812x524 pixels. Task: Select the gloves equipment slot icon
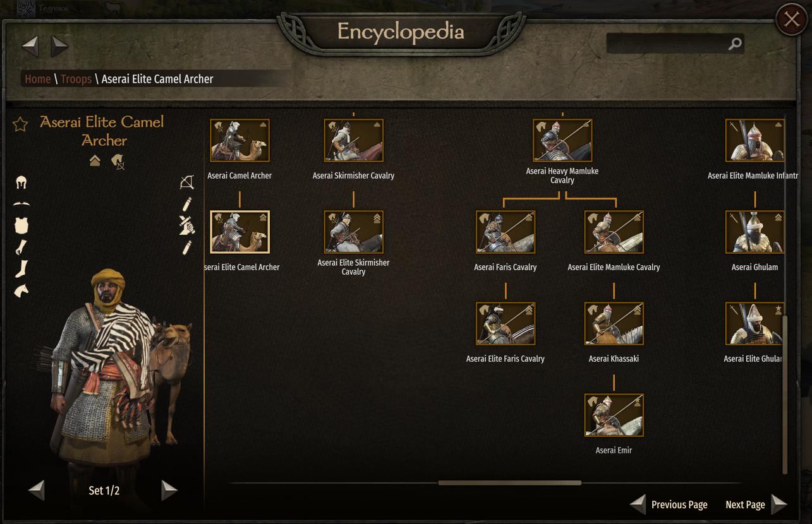[x=21, y=247]
